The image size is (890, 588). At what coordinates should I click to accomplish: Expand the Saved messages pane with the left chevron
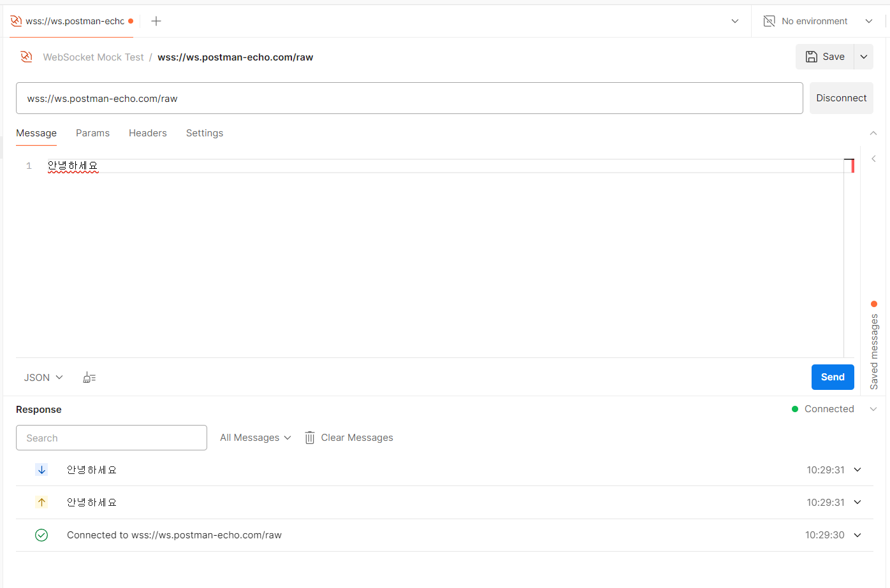coord(873,159)
